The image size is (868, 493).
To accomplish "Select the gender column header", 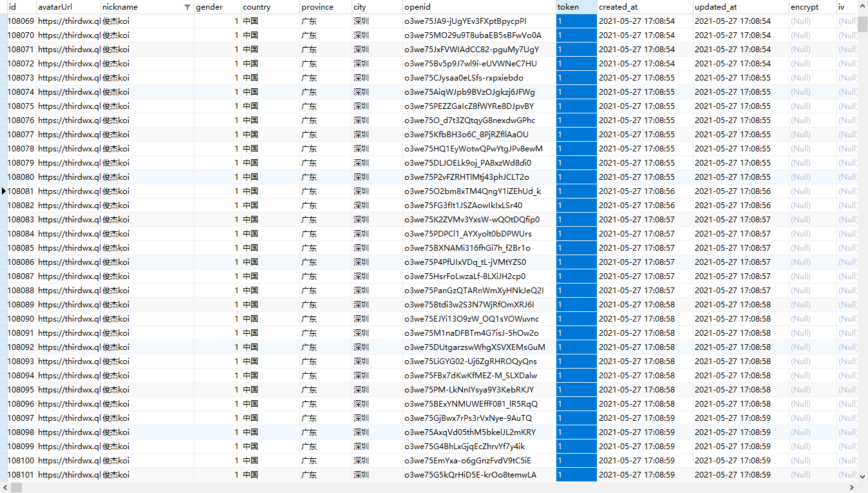I will click(x=217, y=7).
